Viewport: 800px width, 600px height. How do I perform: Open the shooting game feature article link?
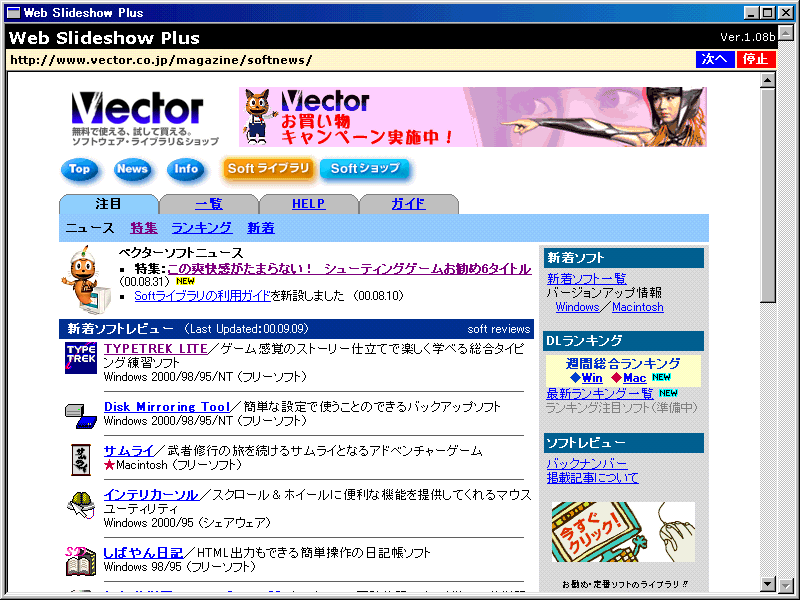click(349, 269)
